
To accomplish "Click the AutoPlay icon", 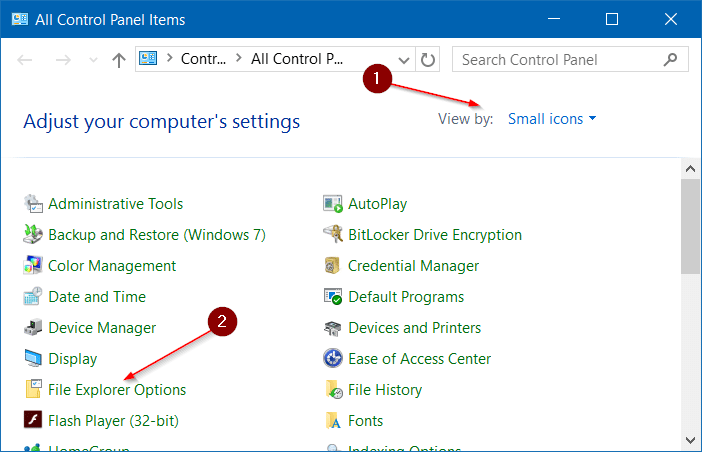I will click(x=333, y=204).
